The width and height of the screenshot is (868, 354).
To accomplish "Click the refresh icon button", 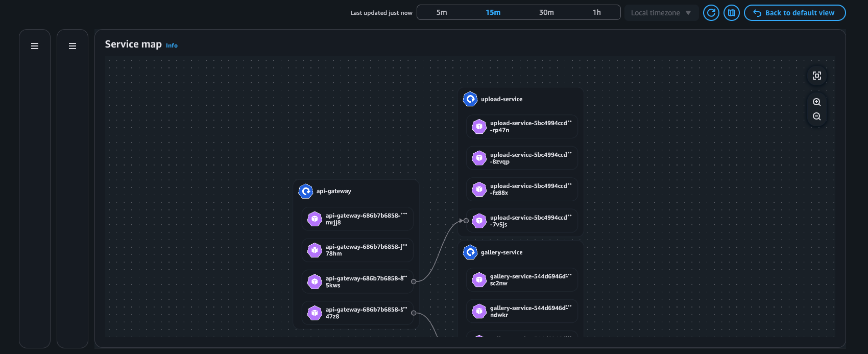I will coord(711,13).
